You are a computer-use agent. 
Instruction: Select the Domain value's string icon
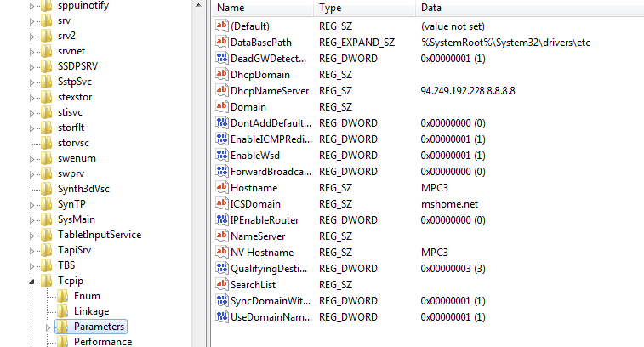click(x=222, y=107)
